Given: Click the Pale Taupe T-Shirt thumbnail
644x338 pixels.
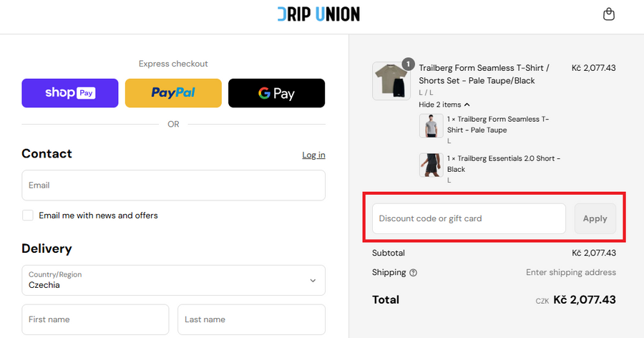Looking at the screenshot, I should click(431, 126).
